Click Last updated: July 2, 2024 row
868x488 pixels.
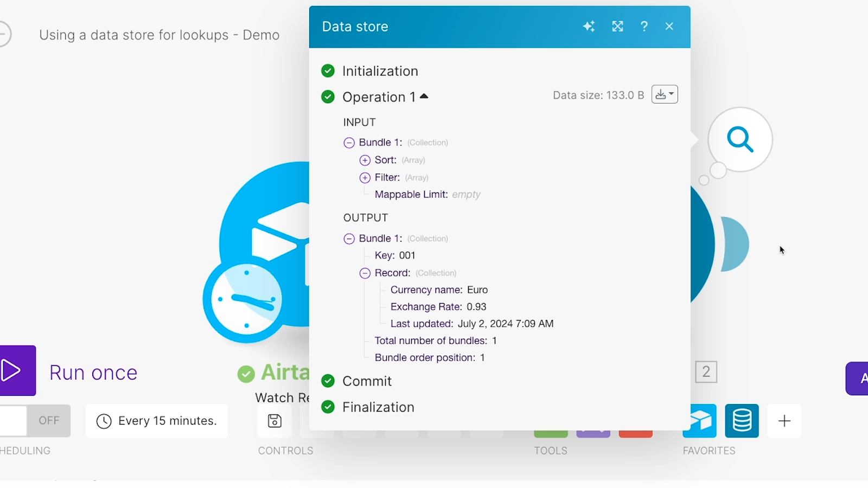coord(472,324)
